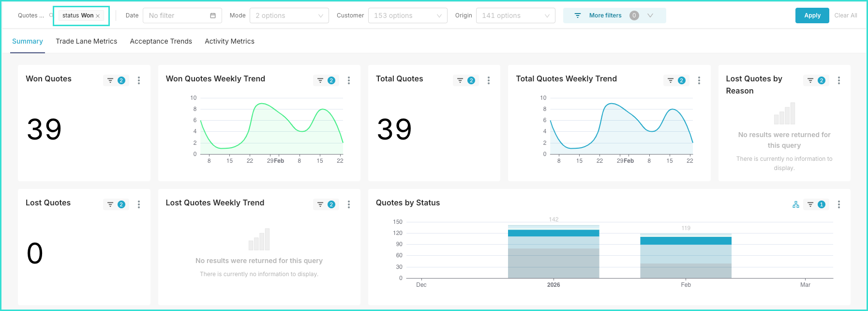Go to the Activity Metrics tab
This screenshot has width=868, height=311.
(x=229, y=41)
